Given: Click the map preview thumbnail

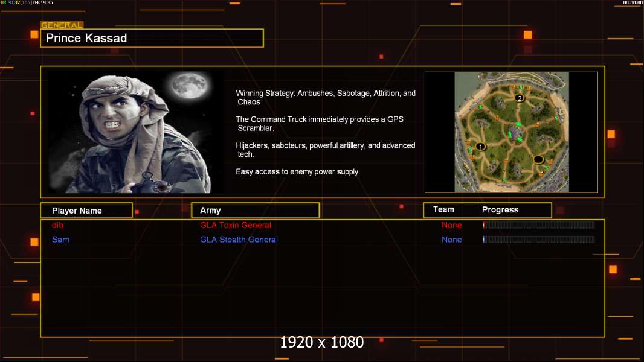Looking at the screenshot, I should (x=511, y=132).
